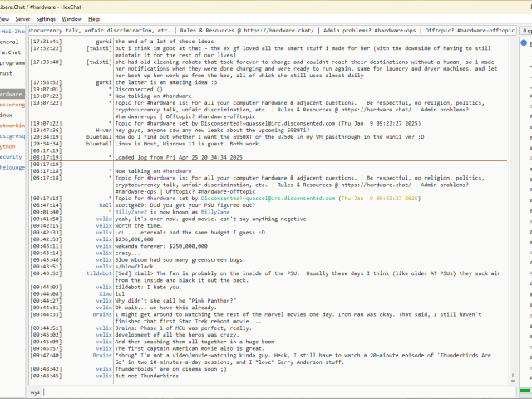Viewport: 532px width, 399px height.
Task: Click the green lag meter bar
Action: (525, 392)
